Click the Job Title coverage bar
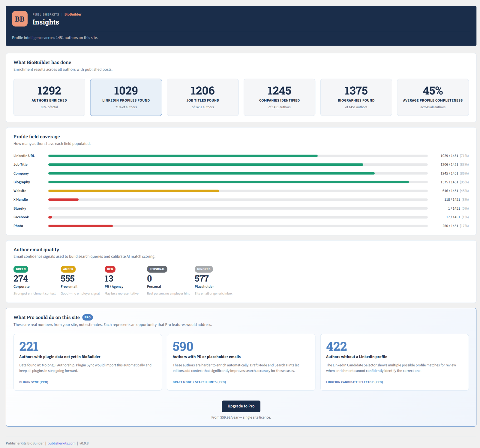Screen dimensions: 480x448 (238, 165)
